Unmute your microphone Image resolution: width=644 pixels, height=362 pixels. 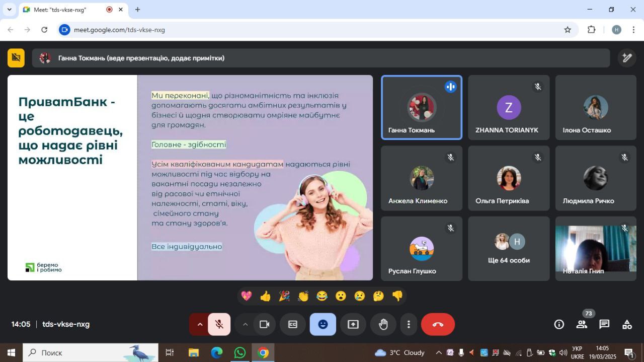point(219,324)
